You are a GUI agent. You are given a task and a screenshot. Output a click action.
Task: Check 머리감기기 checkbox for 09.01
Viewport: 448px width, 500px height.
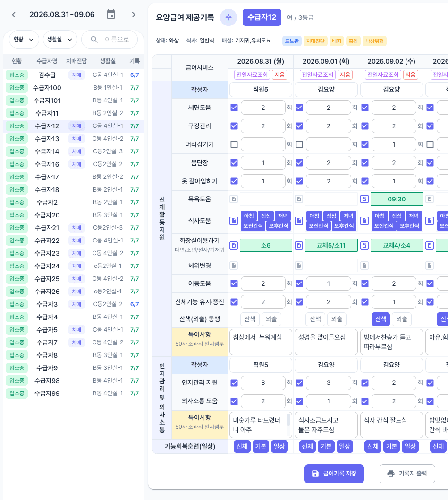click(299, 144)
